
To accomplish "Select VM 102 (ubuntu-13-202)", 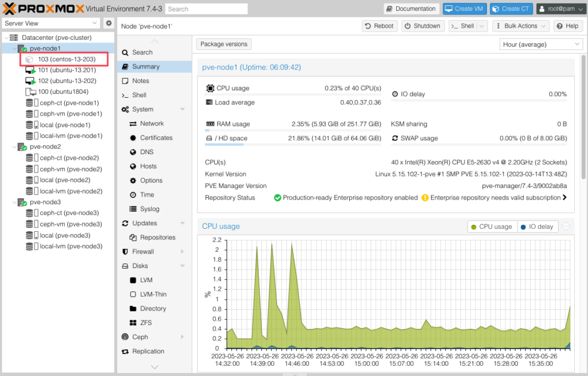I will click(67, 80).
